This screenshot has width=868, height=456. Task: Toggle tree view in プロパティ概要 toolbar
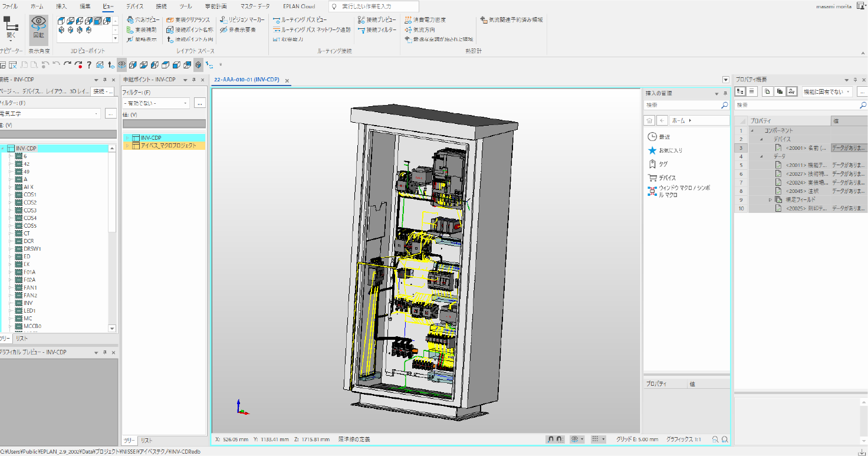click(740, 91)
